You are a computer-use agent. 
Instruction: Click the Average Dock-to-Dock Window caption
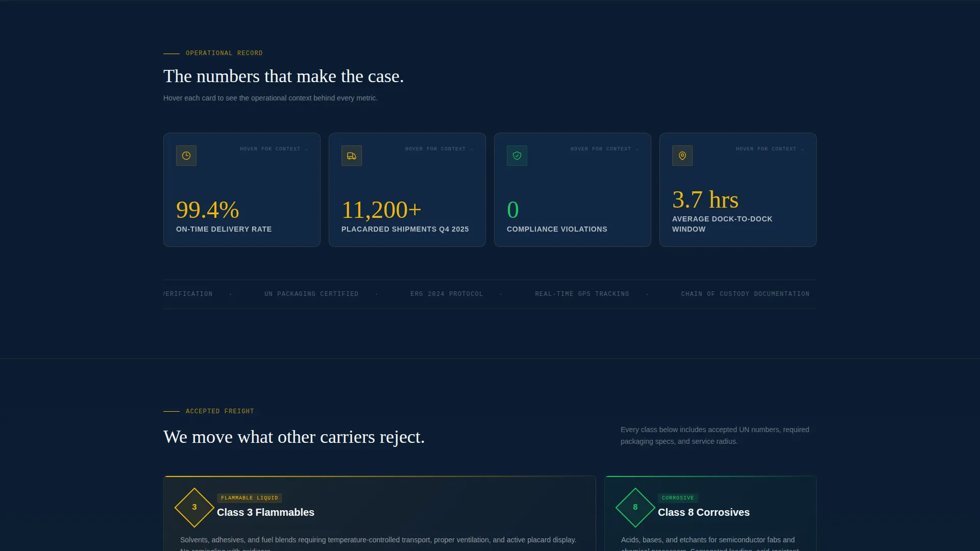tap(722, 224)
